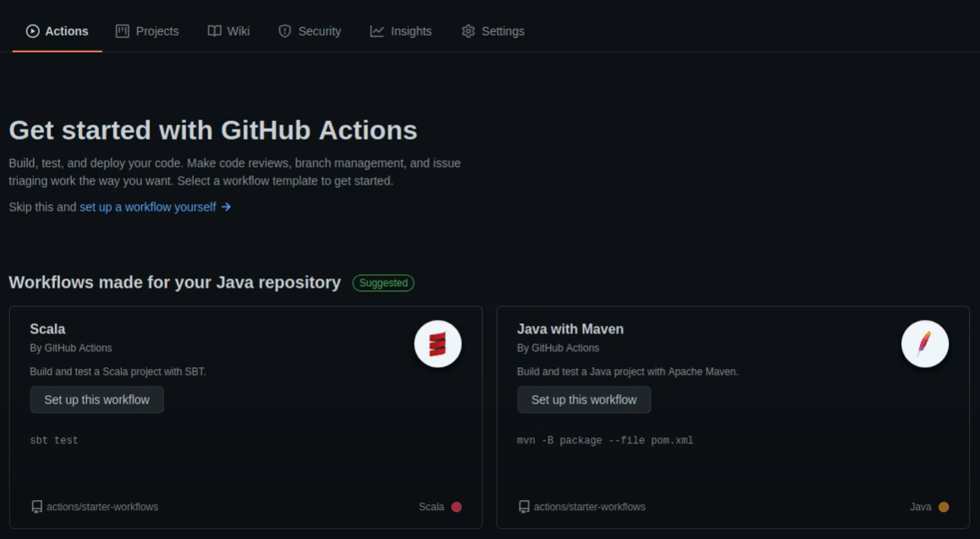Click the arrow after workflow yourself link
Screen dimensions: 980x539
pyautogui.click(x=226, y=206)
